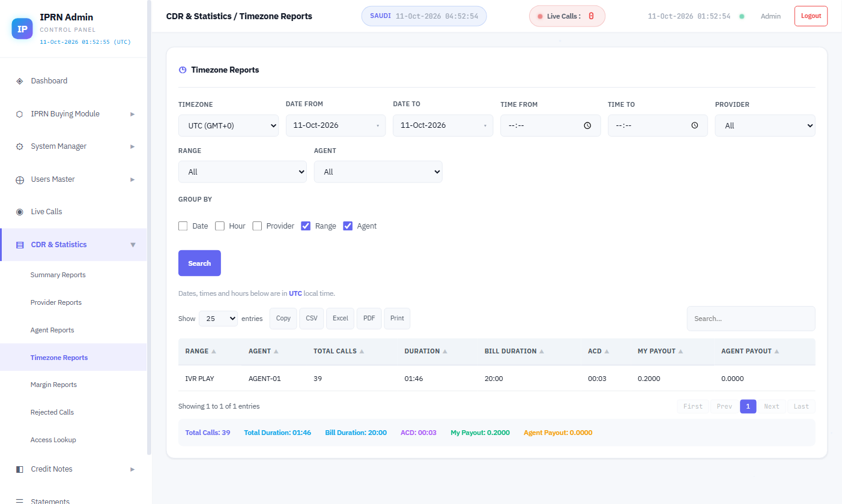Viewport: 842px width, 504px height.
Task: Open the Date To picker
Action: (x=443, y=125)
